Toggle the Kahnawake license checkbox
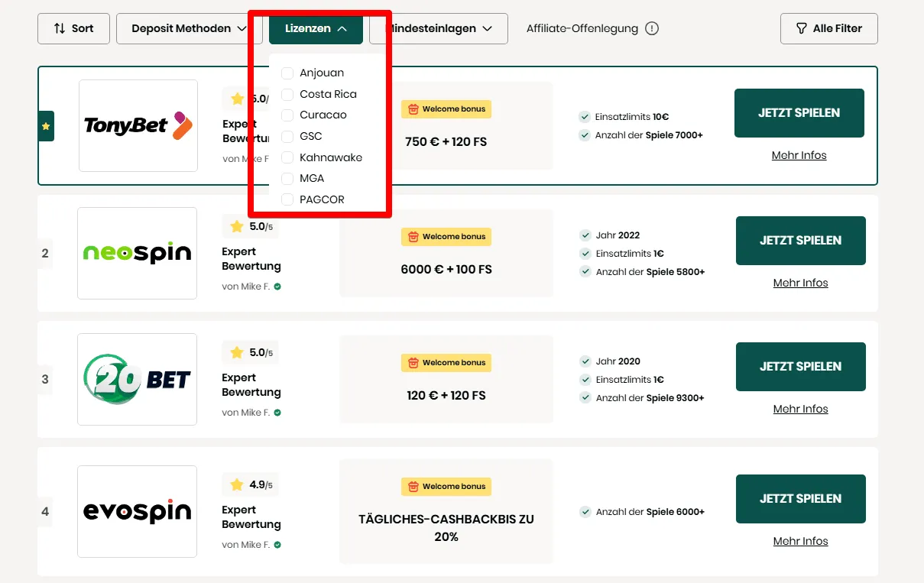924x583 pixels. tap(287, 157)
